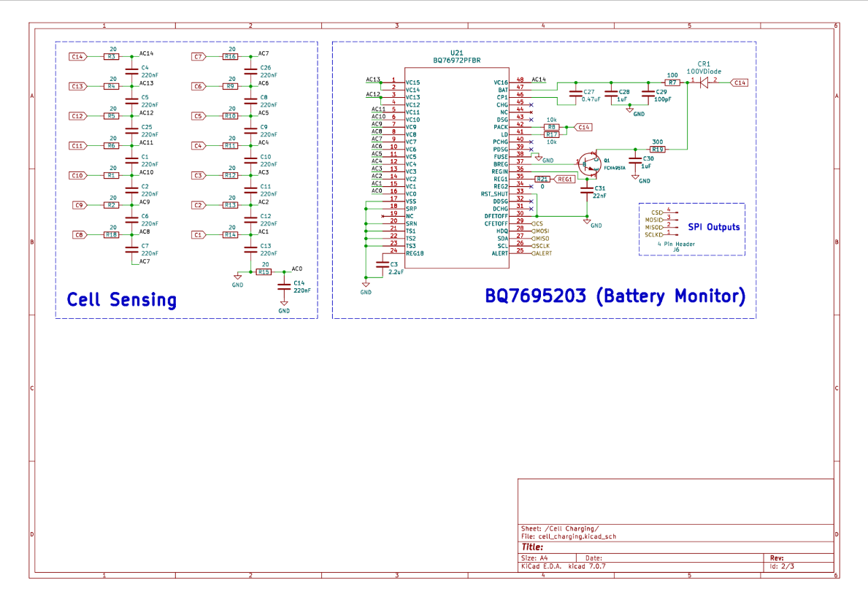This screenshot has height=605, width=868.
Task: Click the 'SPI Outputs' text label
Action: [x=713, y=227]
